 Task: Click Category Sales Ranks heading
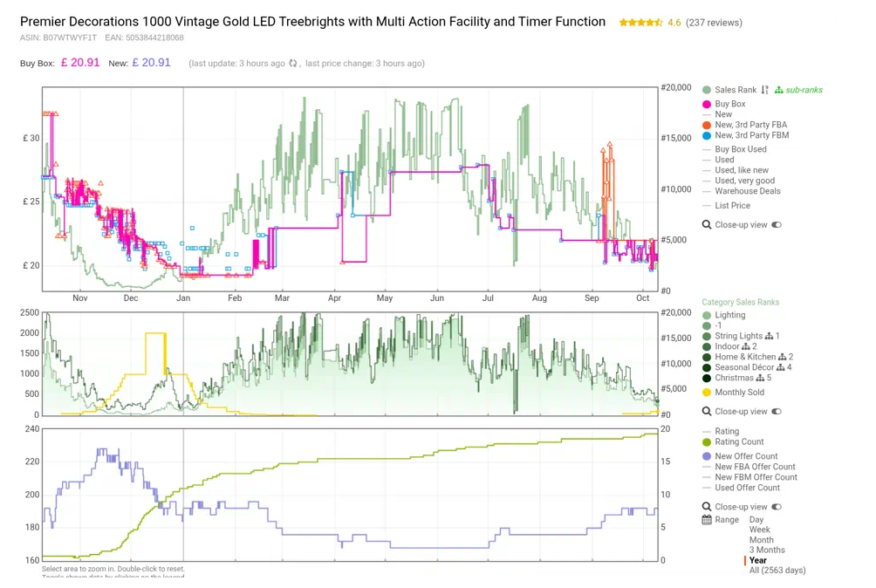point(740,302)
